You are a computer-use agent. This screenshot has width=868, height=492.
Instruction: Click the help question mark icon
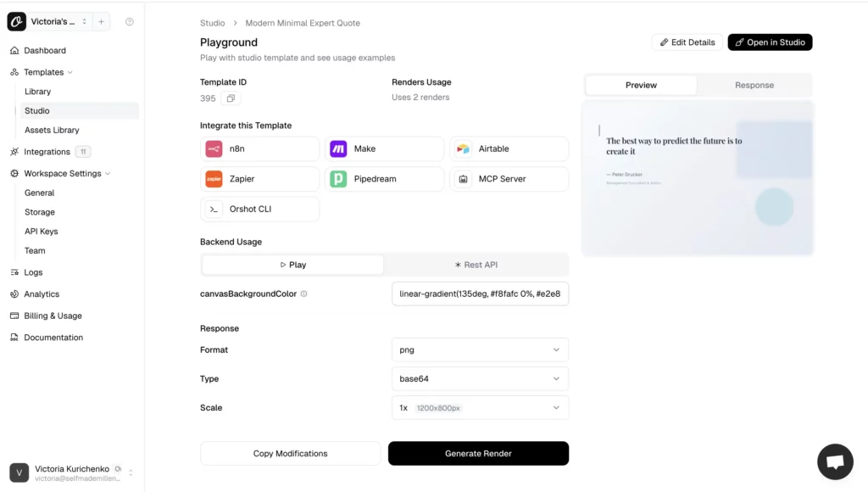tap(129, 21)
